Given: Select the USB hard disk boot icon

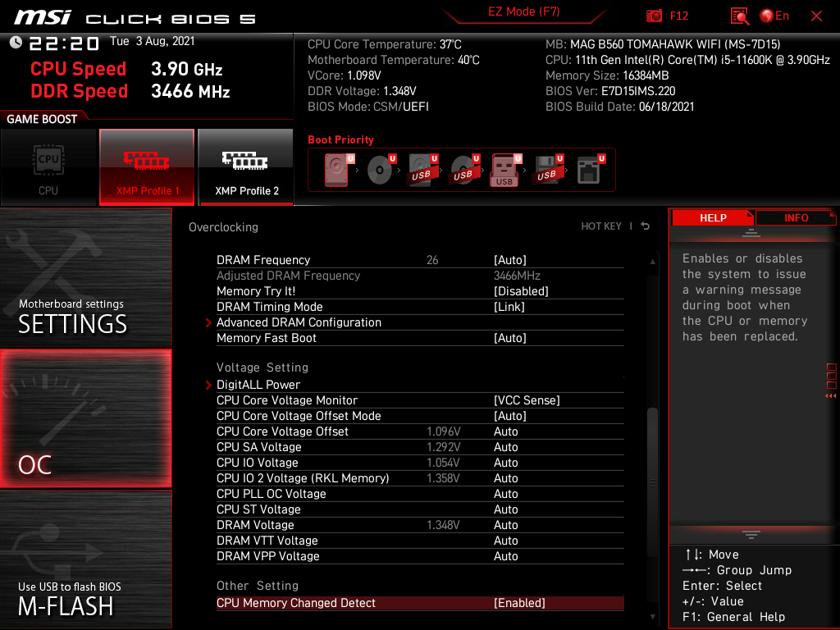Looking at the screenshot, I should [423, 170].
